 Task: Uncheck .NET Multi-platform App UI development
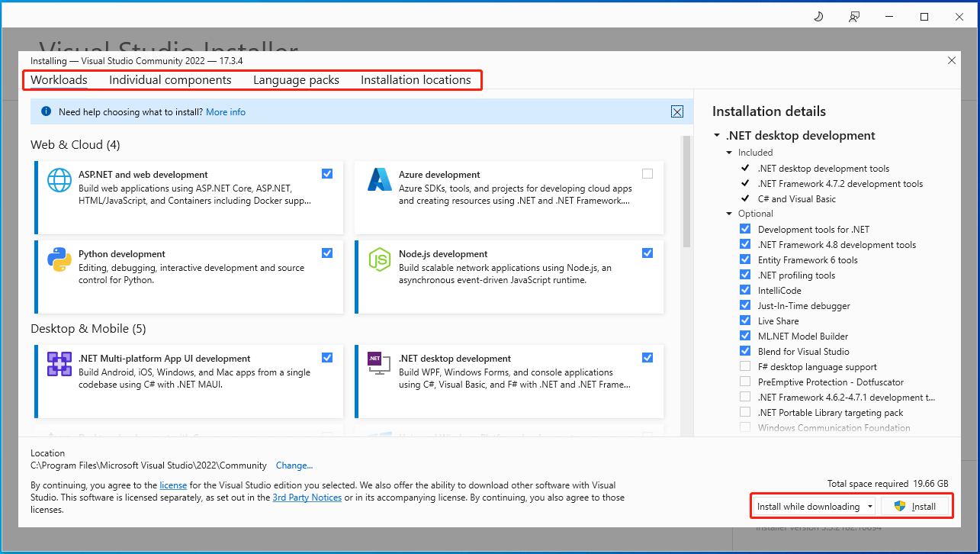point(327,357)
